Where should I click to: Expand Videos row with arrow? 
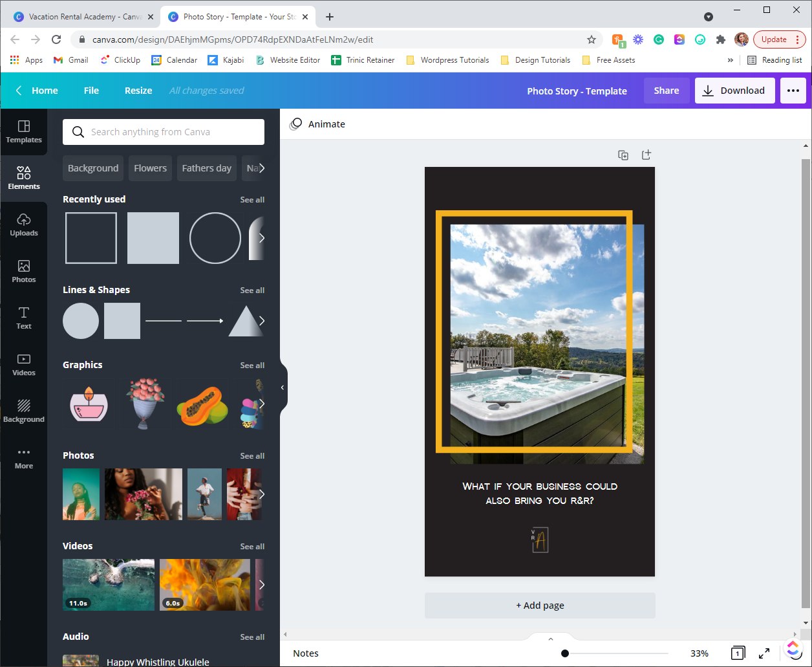(x=261, y=585)
